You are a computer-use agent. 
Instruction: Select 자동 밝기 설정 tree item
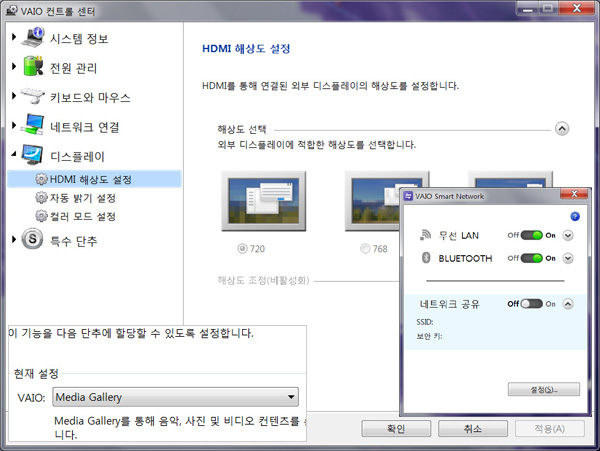(x=83, y=198)
